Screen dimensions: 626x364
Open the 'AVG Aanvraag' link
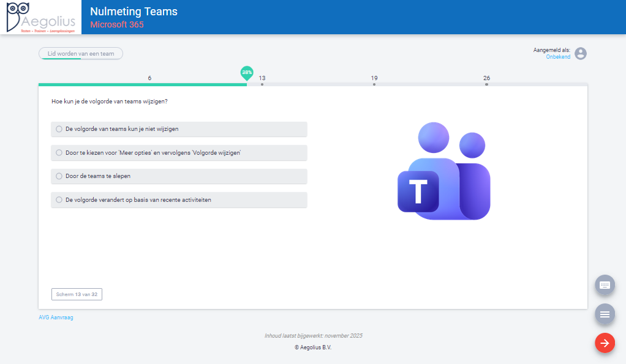(56, 318)
